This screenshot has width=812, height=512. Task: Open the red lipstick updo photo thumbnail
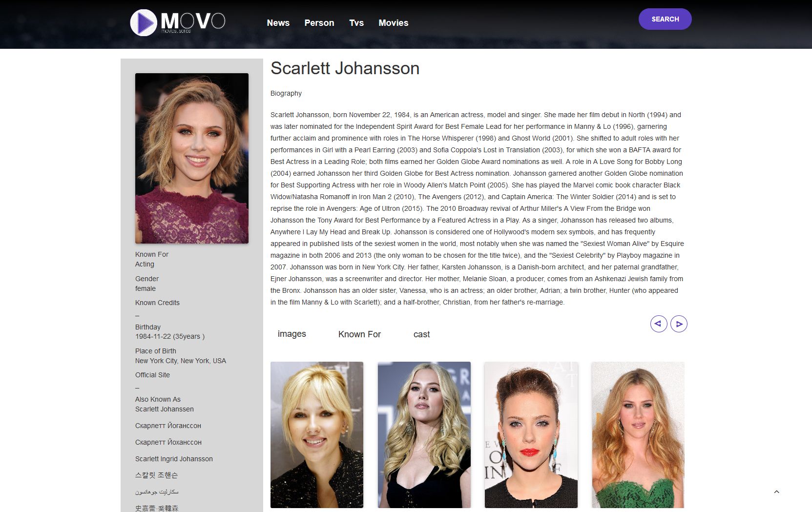pos(531,435)
